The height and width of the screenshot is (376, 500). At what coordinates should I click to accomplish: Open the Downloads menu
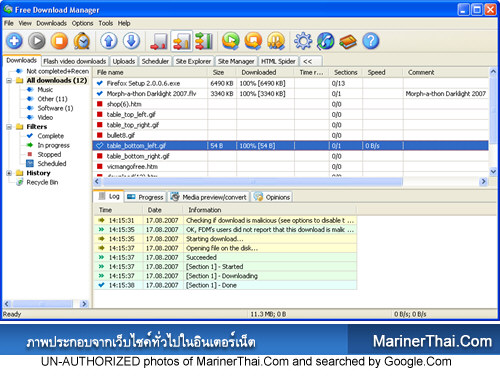(x=51, y=23)
